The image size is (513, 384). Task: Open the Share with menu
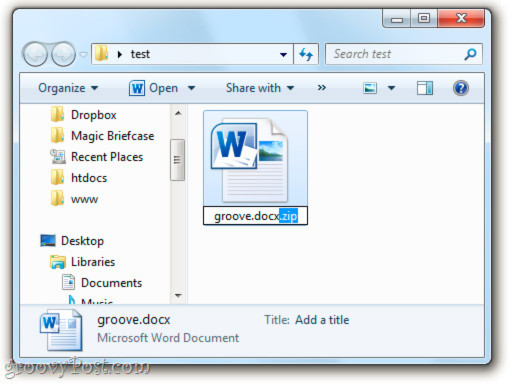click(260, 88)
